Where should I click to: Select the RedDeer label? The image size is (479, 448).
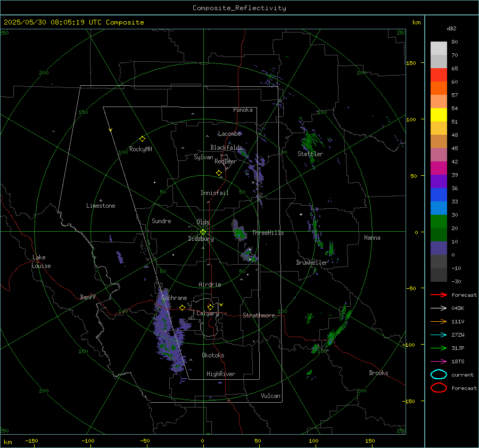click(226, 161)
